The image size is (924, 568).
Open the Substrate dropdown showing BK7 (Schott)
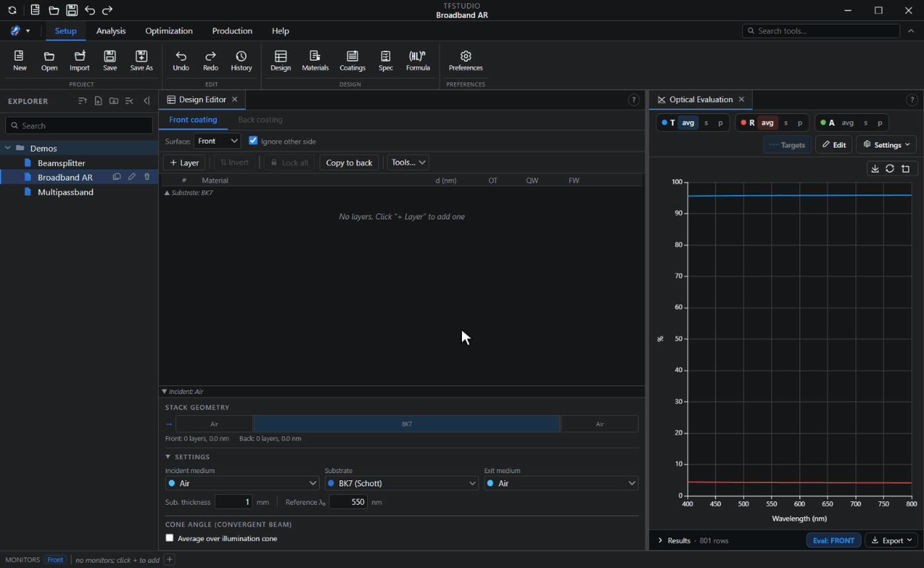(402, 484)
